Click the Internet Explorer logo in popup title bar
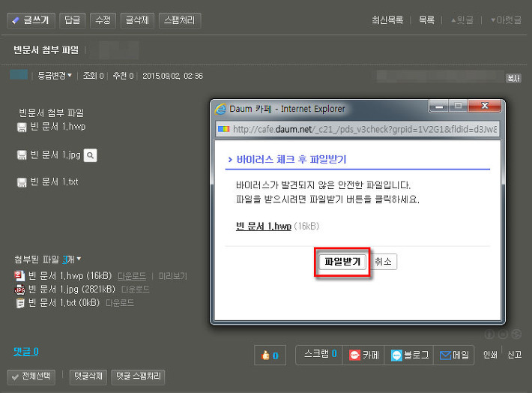The height and width of the screenshot is (393, 532). [220, 109]
